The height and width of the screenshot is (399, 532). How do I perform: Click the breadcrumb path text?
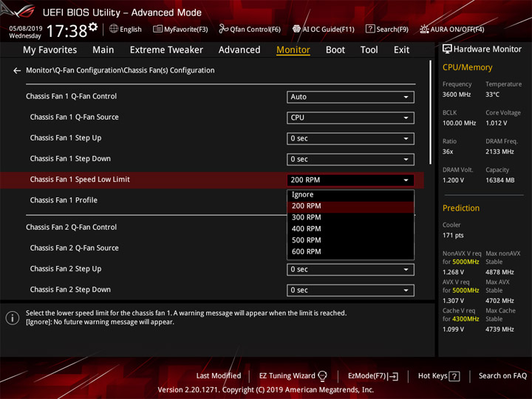point(120,70)
